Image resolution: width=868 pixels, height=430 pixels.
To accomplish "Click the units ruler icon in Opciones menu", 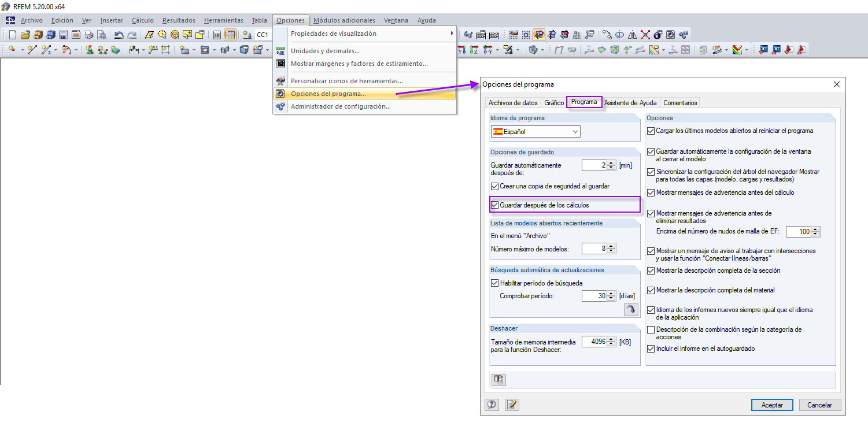I will pyautogui.click(x=280, y=51).
